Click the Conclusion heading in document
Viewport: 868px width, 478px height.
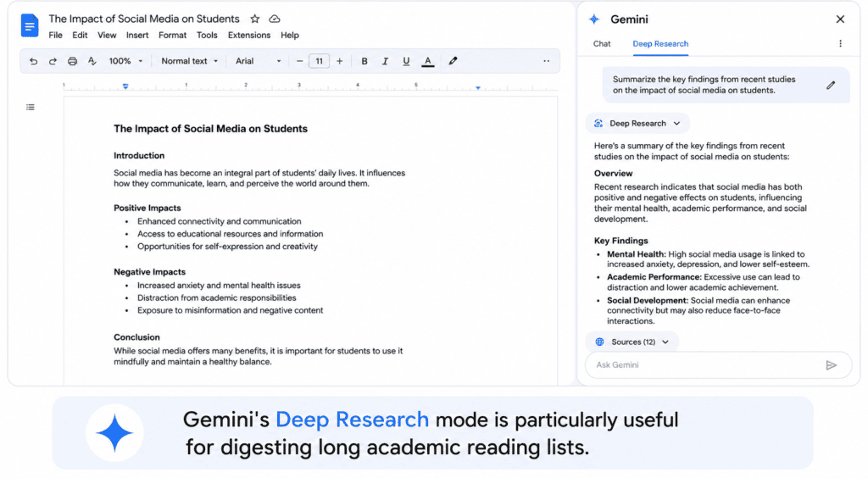(x=136, y=337)
